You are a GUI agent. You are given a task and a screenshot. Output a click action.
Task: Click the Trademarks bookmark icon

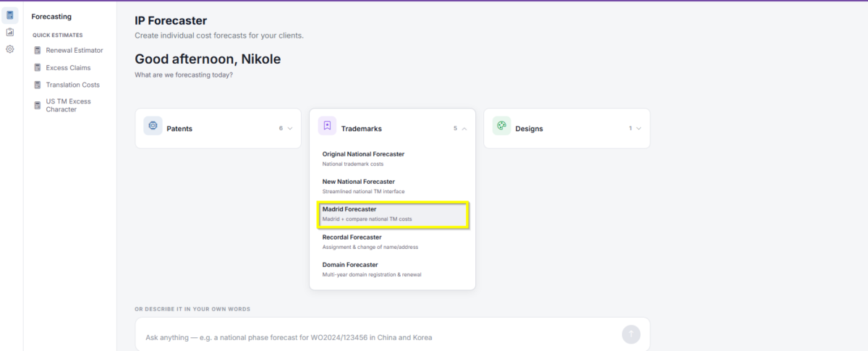(x=327, y=126)
